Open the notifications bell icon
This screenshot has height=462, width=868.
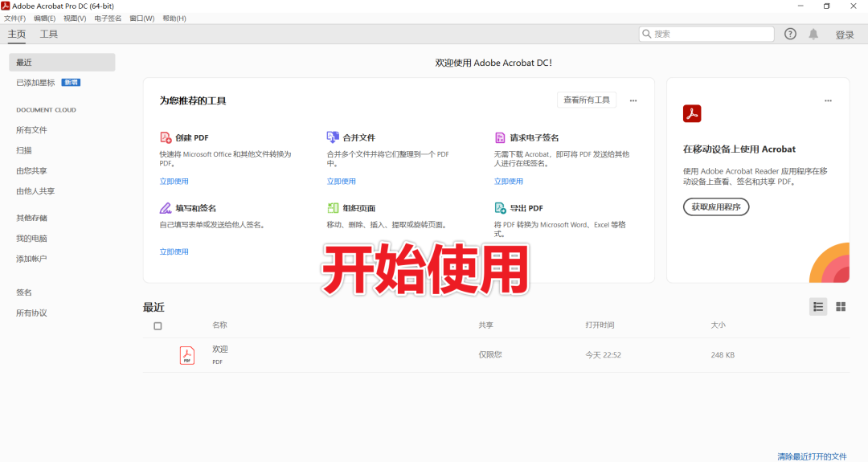pyautogui.click(x=813, y=34)
